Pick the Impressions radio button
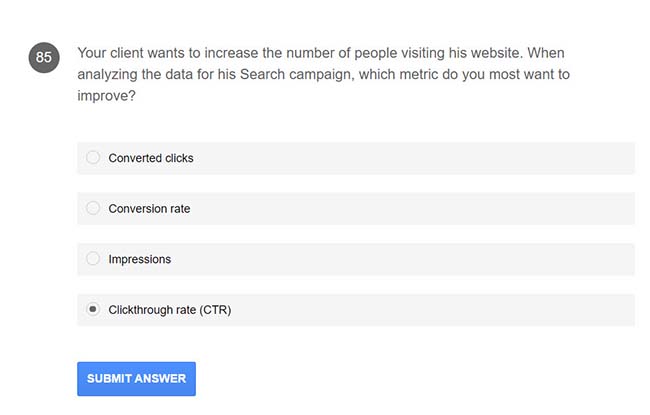Image resolution: width=650 pixels, height=415 pixels. 93,259
